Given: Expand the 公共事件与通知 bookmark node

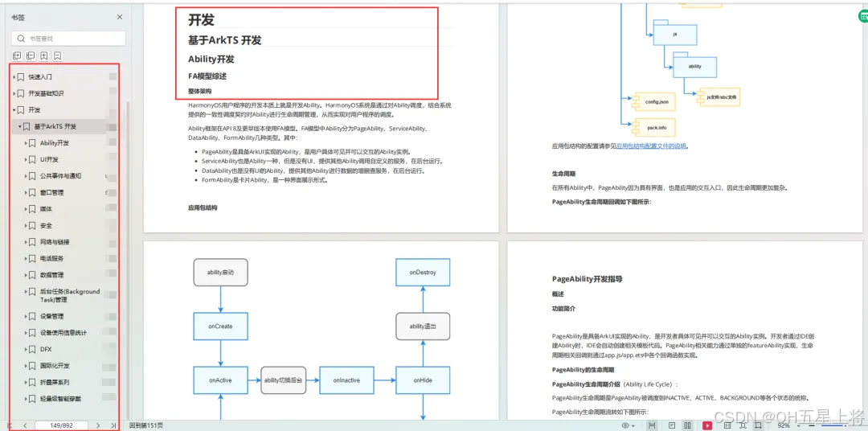Looking at the screenshot, I should [26, 176].
